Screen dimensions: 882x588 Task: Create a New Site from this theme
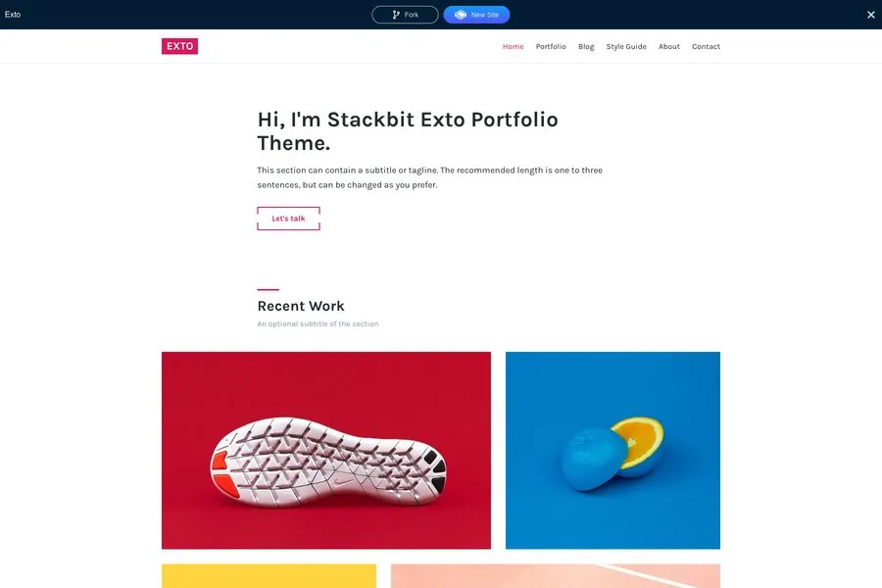pyautogui.click(x=476, y=15)
